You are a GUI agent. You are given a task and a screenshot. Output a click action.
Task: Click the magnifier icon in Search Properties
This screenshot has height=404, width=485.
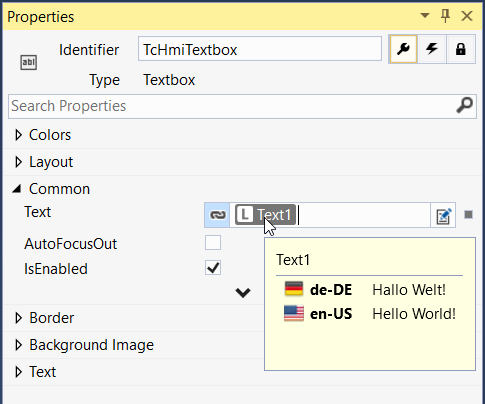point(464,106)
